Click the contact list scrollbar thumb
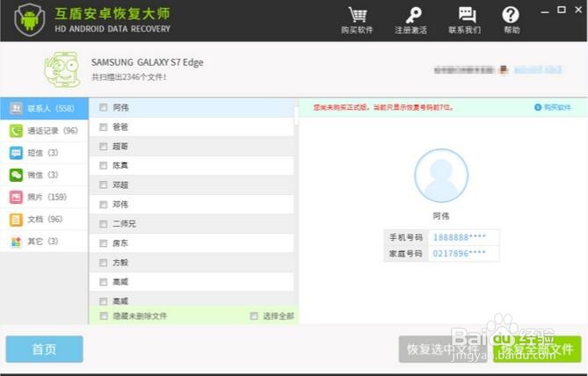The width and height of the screenshot is (588, 376). [x=296, y=115]
